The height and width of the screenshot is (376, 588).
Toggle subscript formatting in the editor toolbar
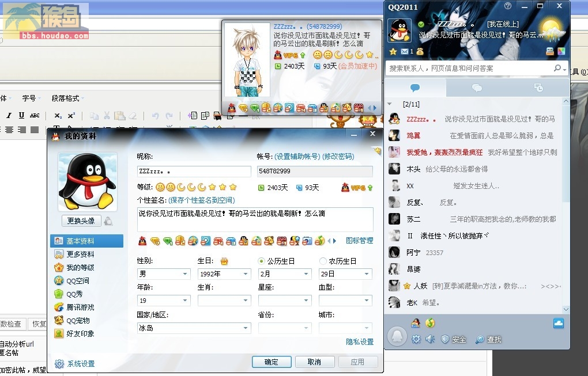pyautogui.click(x=58, y=116)
